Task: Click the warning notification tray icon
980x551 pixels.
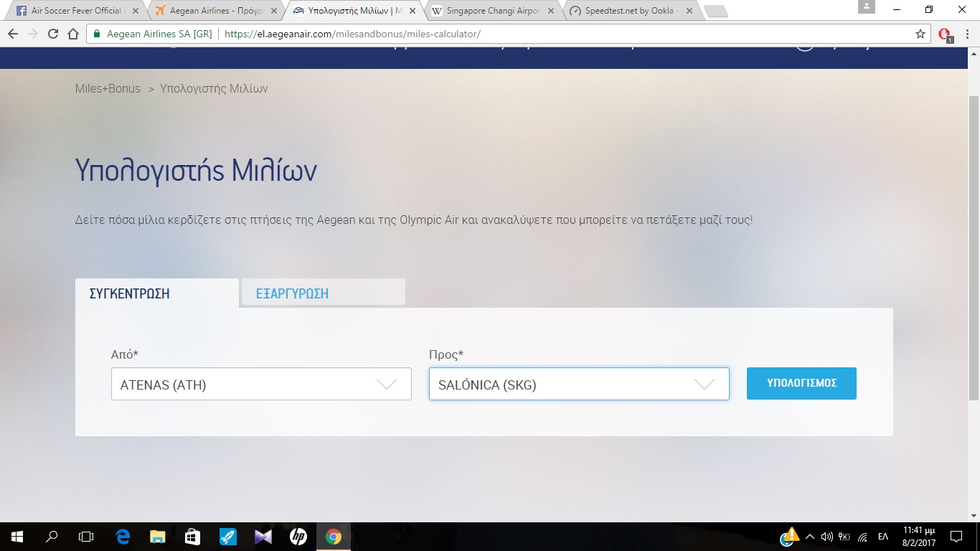Action: pos(790,536)
